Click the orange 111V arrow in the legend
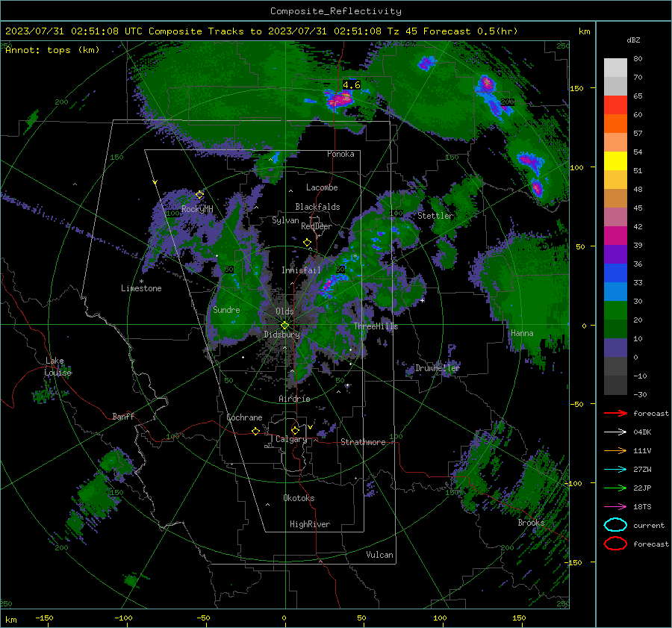 click(615, 450)
